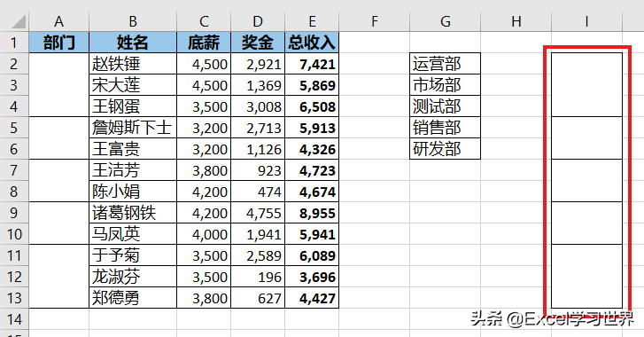
Task: Click the 底薪 header cell
Action: click(204, 43)
